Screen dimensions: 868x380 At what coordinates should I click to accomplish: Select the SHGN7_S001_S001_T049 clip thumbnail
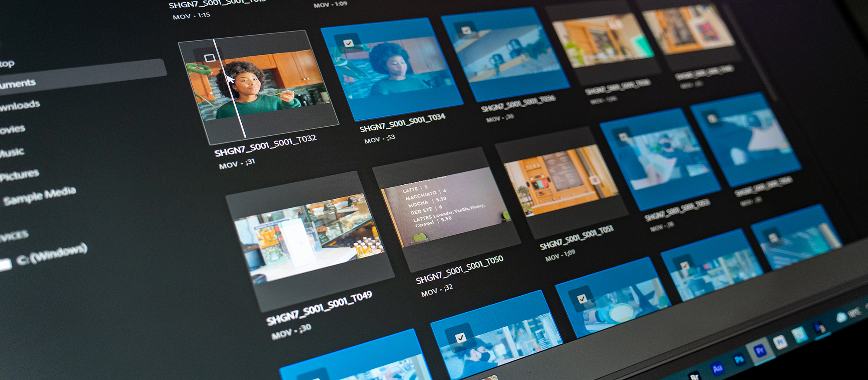pyautogui.click(x=309, y=241)
